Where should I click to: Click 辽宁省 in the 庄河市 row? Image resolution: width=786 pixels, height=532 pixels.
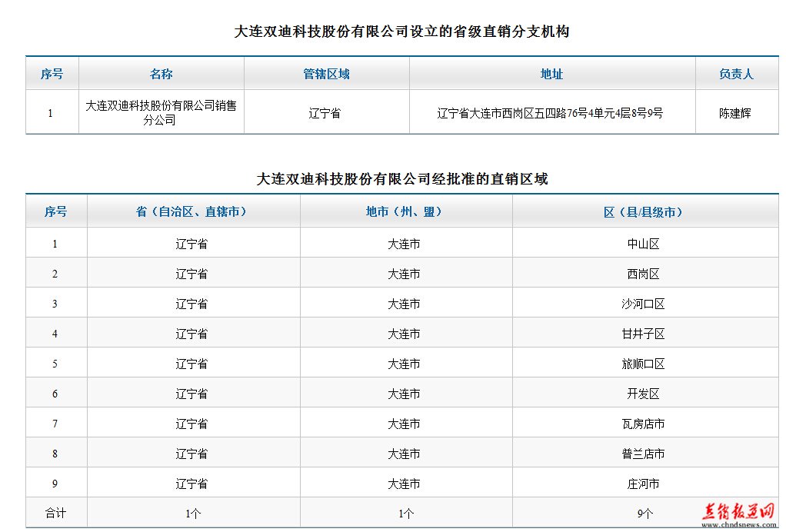click(x=192, y=484)
